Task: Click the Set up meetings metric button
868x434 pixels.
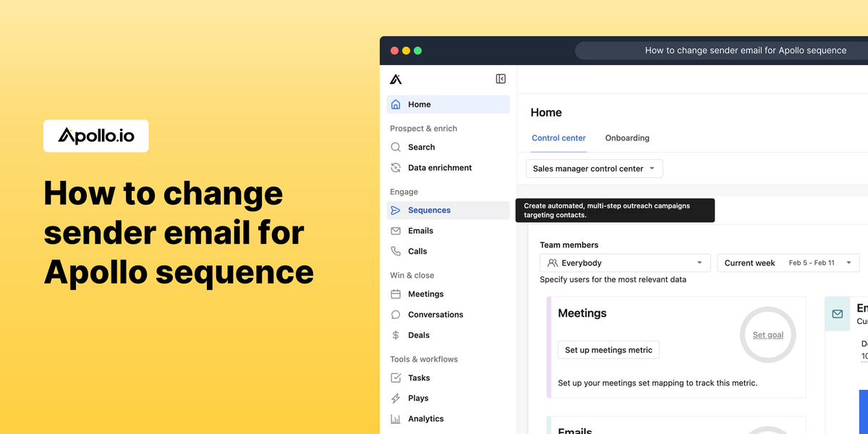Action: 608,349
